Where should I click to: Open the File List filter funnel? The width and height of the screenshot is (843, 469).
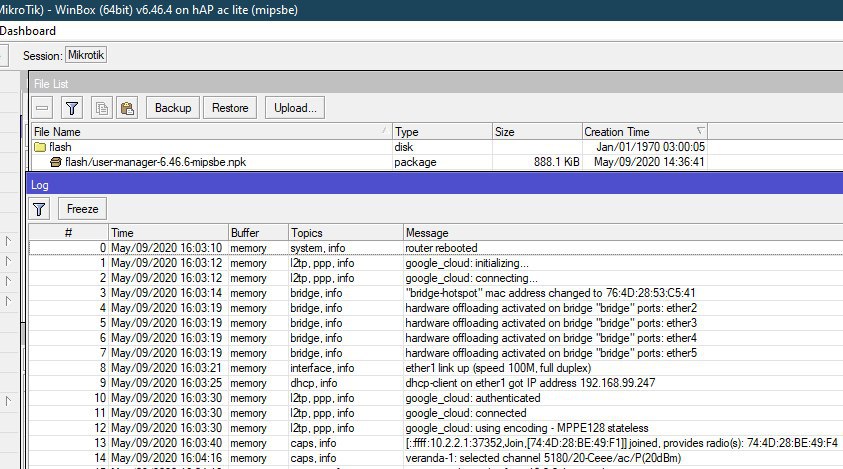coord(72,108)
